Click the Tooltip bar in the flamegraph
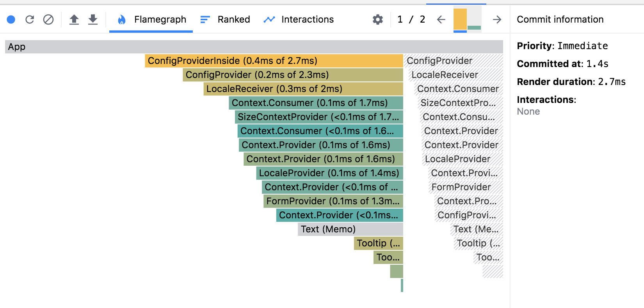The height and width of the screenshot is (308, 644). [x=378, y=243]
